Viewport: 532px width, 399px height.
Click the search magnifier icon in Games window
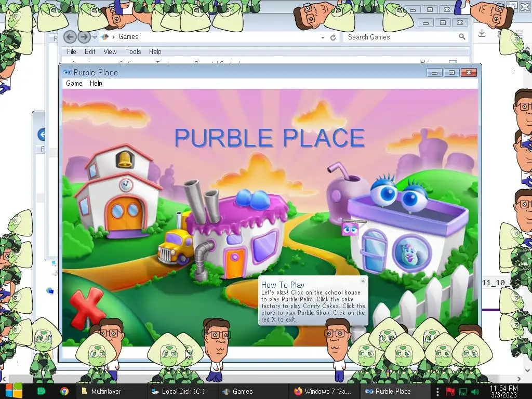pyautogui.click(x=462, y=37)
